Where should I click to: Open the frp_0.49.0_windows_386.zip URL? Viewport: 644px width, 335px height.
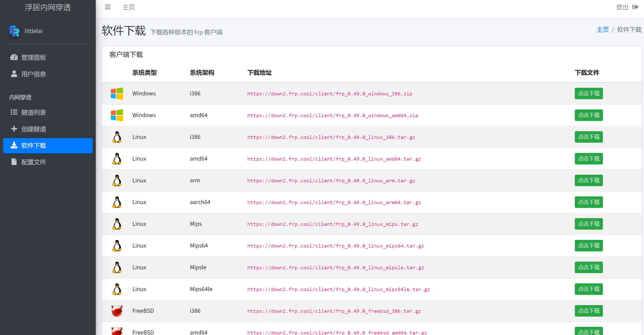click(330, 94)
